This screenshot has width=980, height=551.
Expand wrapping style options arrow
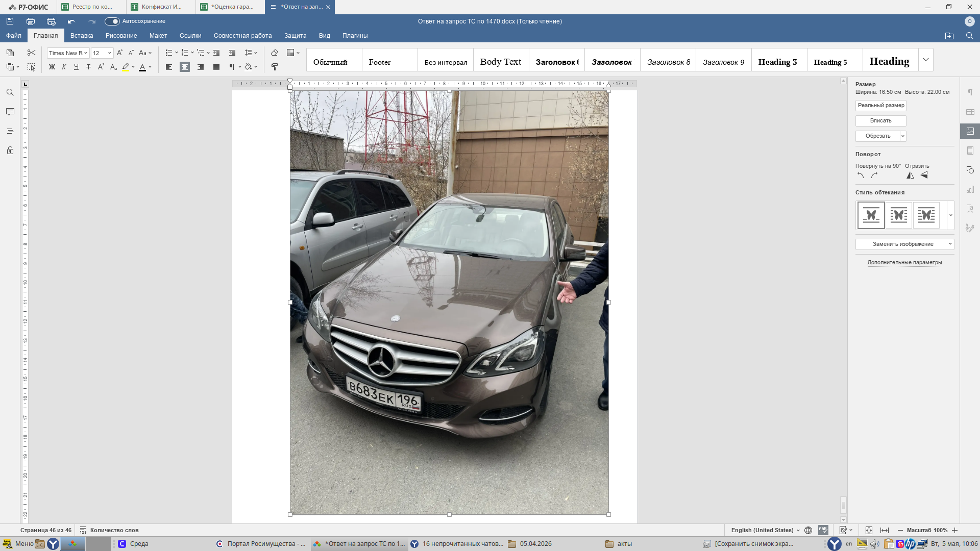(x=950, y=215)
